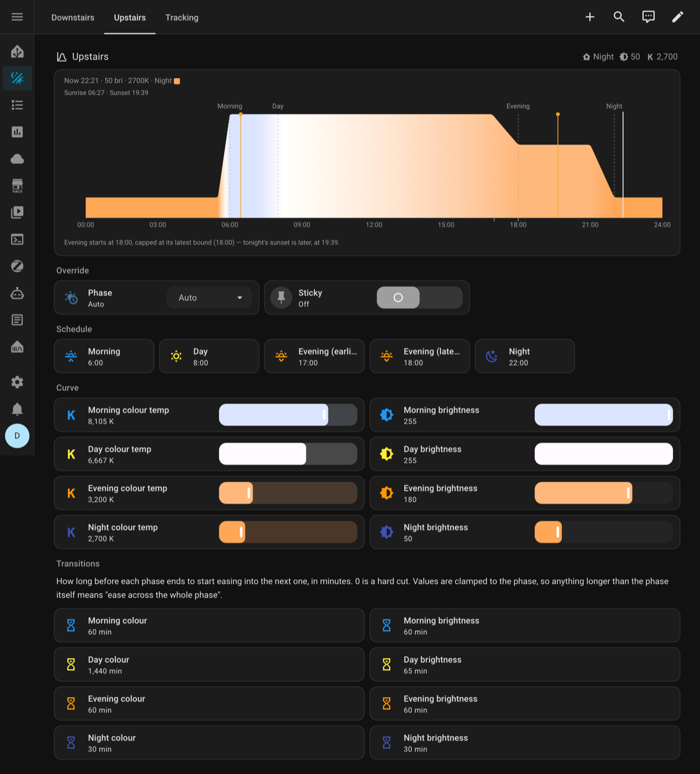Image resolution: width=700 pixels, height=774 pixels.
Task: Click the Morning brightness icon
Action: point(387,415)
